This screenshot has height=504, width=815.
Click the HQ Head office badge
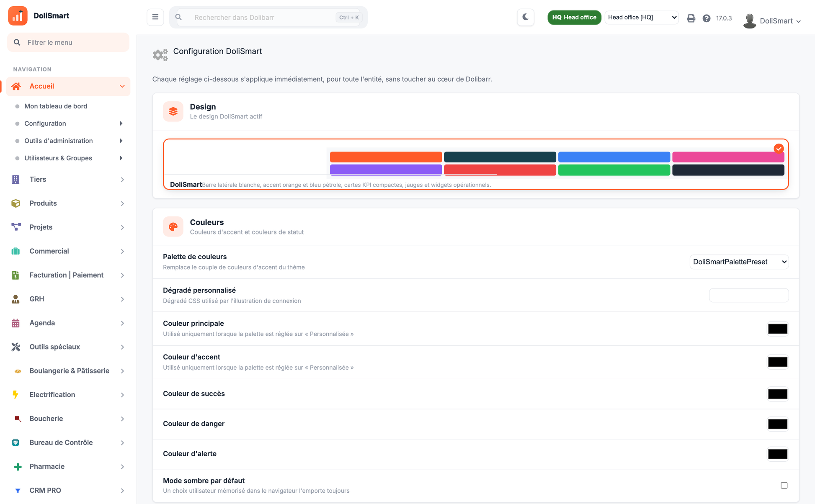coord(574,17)
